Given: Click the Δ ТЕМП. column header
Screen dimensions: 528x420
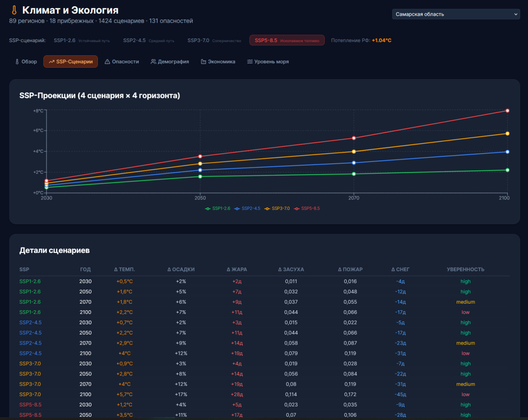Looking at the screenshot, I should click(125, 269).
